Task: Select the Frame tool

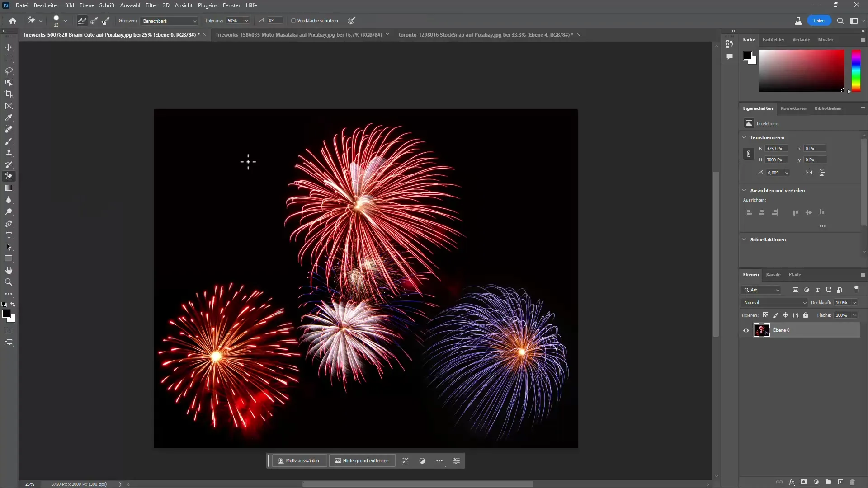Action: 9,106
